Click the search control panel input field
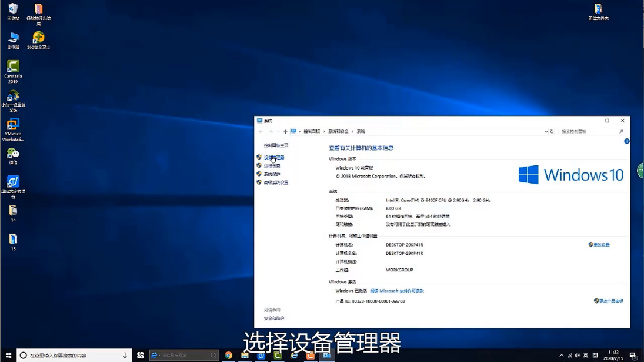 point(588,132)
